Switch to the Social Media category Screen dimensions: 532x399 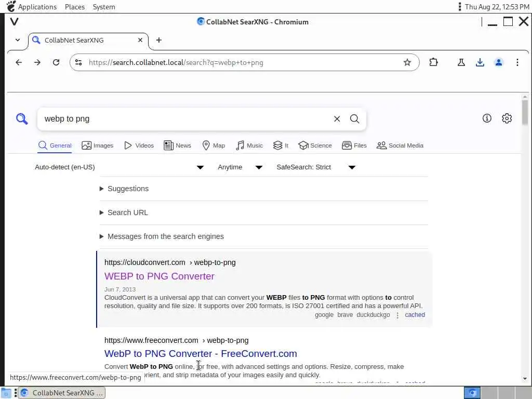tap(400, 145)
